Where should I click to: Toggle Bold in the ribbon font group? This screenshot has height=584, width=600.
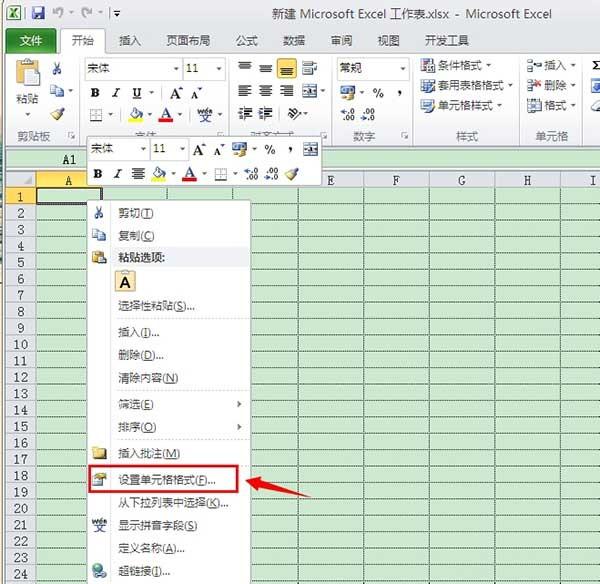point(93,93)
